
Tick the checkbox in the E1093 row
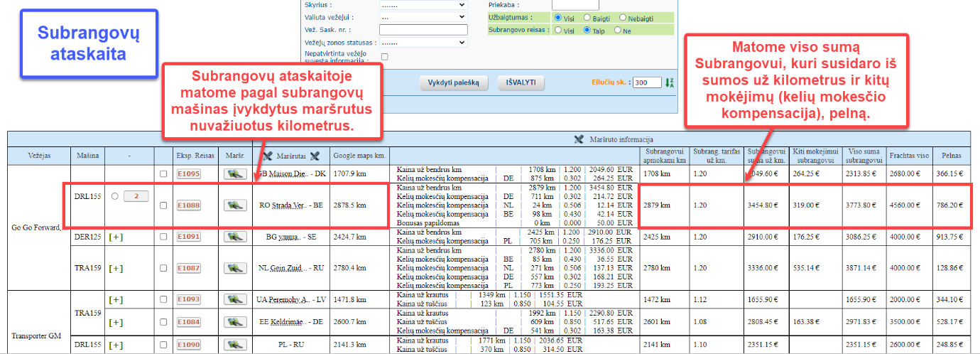click(x=164, y=299)
